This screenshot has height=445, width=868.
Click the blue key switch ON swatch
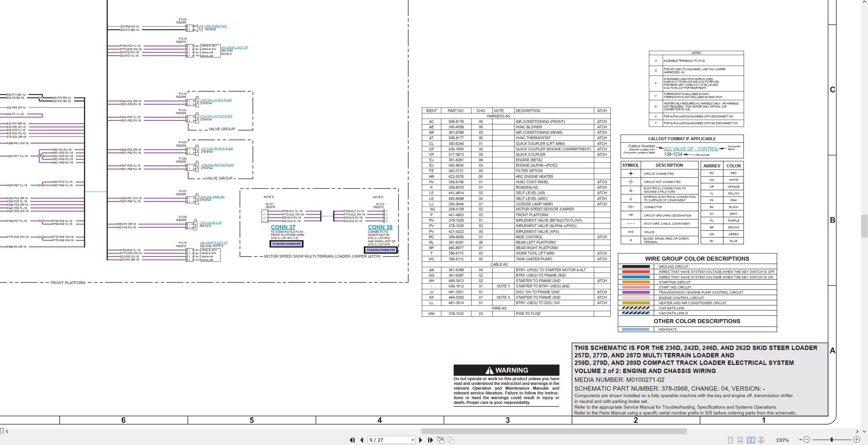[x=636, y=277]
